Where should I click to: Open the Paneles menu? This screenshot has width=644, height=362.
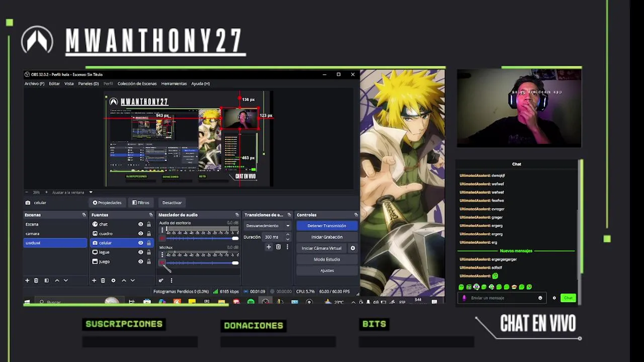pos(89,83)
